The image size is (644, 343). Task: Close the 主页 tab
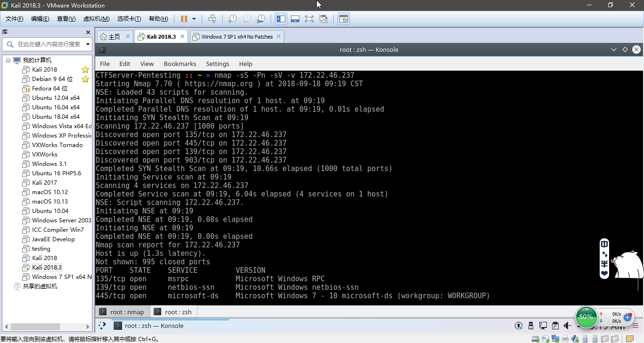tap(128, 37)
